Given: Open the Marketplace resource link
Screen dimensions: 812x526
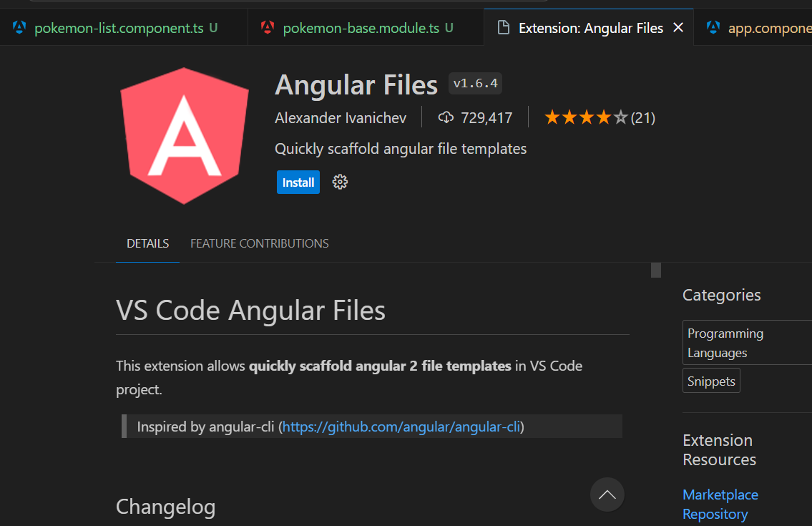Looking at the screenshot, I should click(x=720, y=495).
